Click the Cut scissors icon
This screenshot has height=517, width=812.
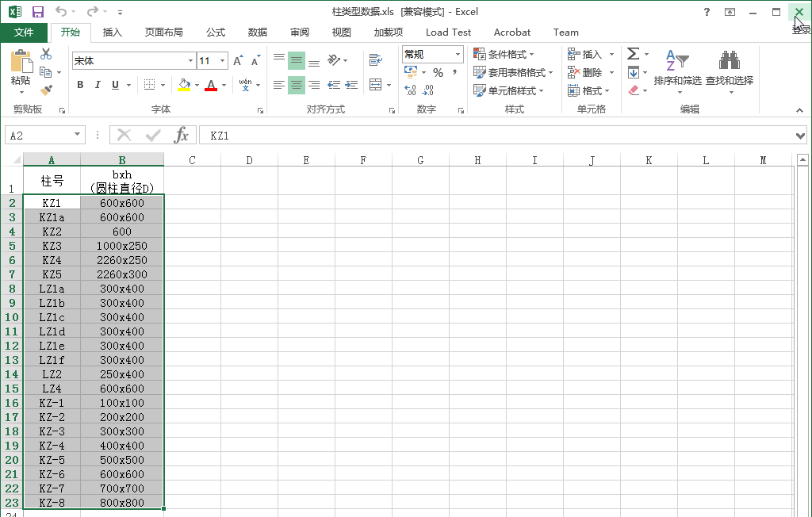coord(46,54)
